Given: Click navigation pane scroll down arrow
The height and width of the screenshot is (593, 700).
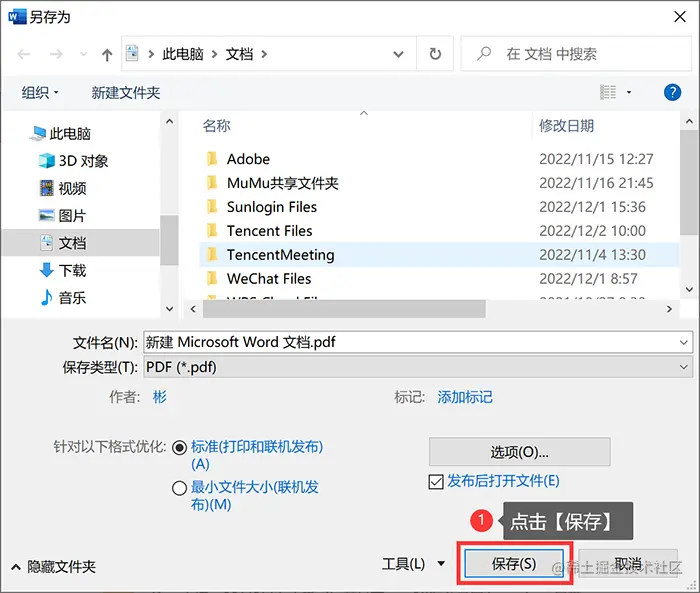Looking at the screenshot, I should [170, 309].
